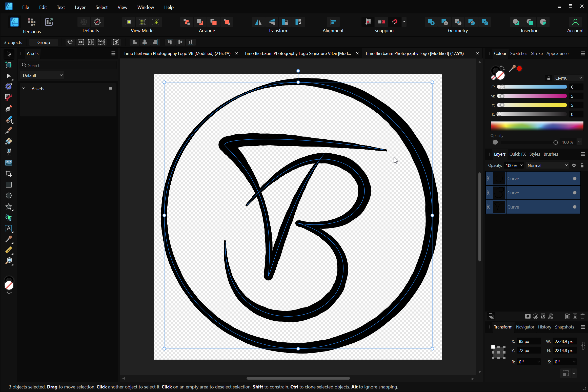Switch to the History panel
This screenshot has height=392, width=588.
(544, 327)
